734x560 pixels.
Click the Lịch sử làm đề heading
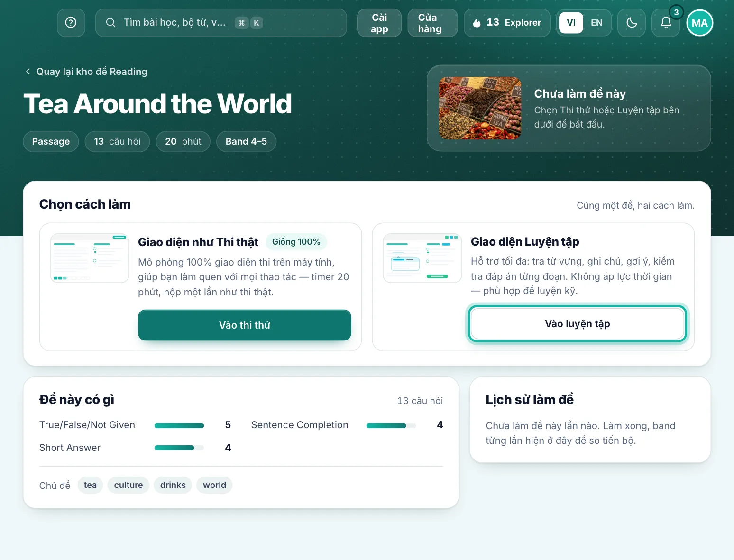[x=530, y=400]
